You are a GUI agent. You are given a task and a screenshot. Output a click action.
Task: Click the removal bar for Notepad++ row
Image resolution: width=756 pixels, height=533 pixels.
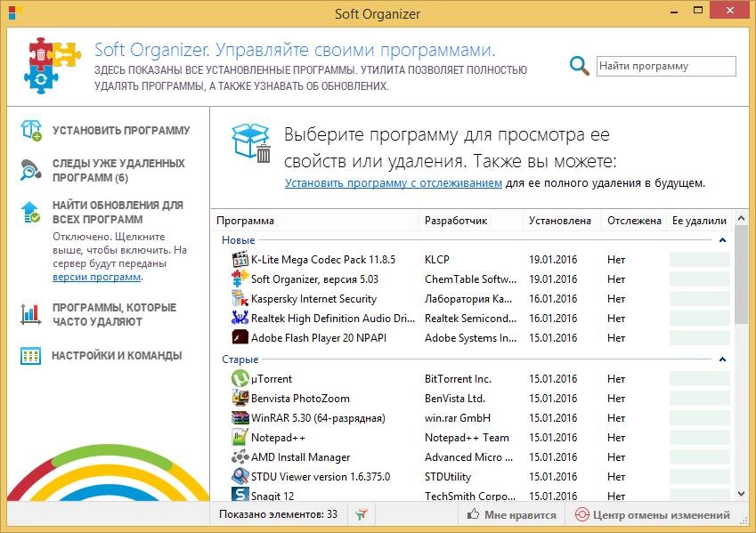[x=700, y=438]
